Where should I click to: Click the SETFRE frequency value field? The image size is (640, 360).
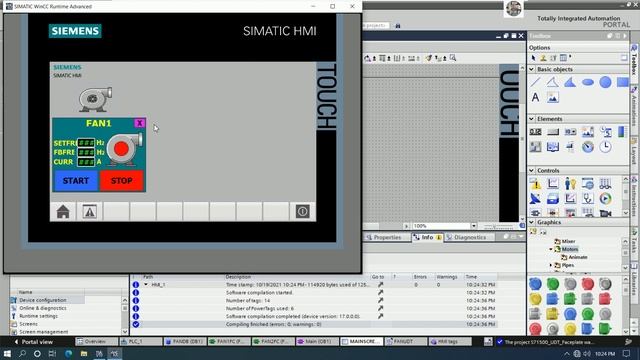pos(86,142)
